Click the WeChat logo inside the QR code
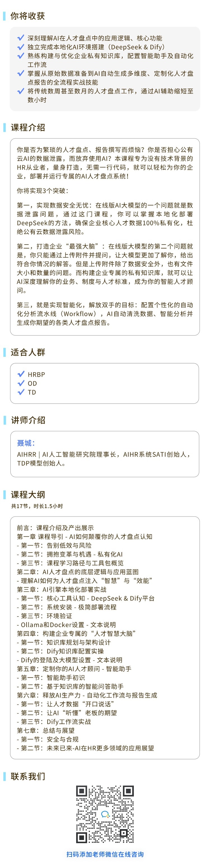The height and width of the screenshot is (868, 210). (x=105, y=814)
